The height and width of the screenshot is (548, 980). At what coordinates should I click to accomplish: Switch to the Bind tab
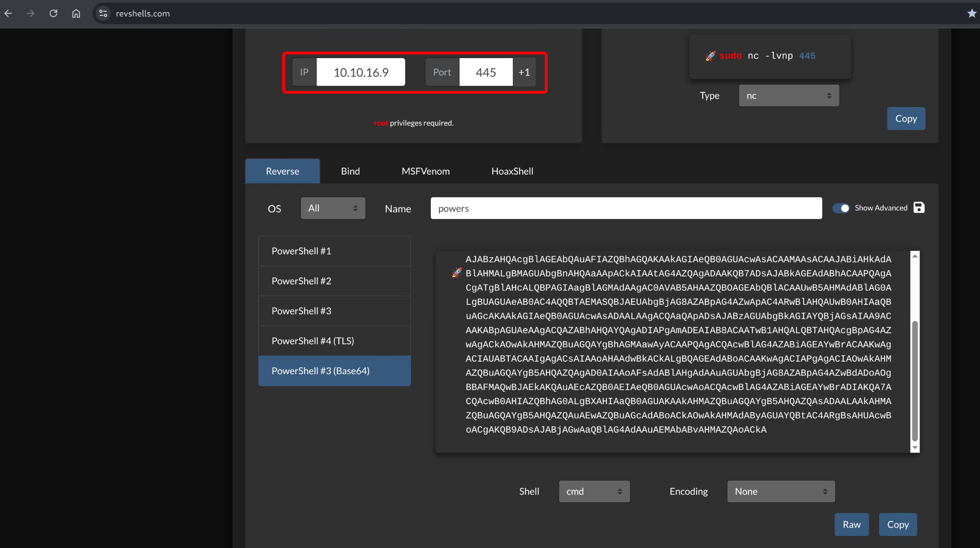tap(350, 171)
